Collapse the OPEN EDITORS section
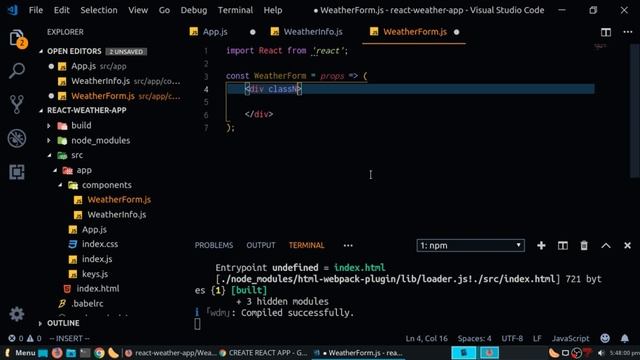 (x=74, y=51)
